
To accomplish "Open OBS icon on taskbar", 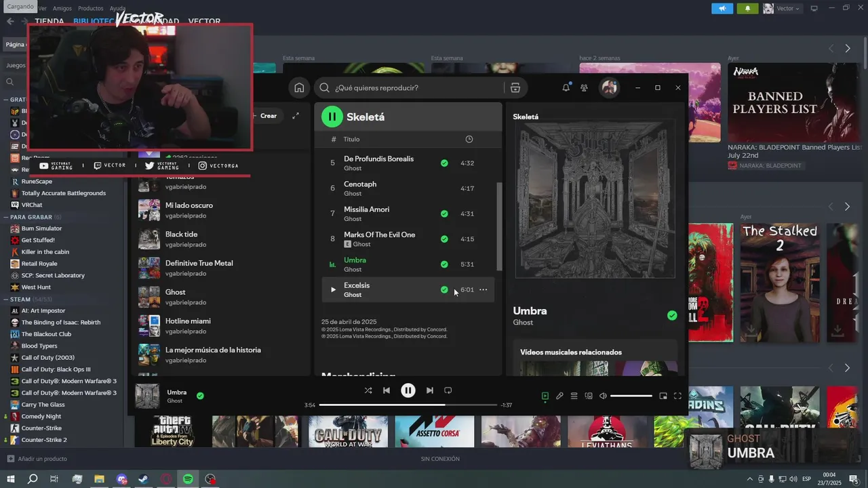I will 211,479.
